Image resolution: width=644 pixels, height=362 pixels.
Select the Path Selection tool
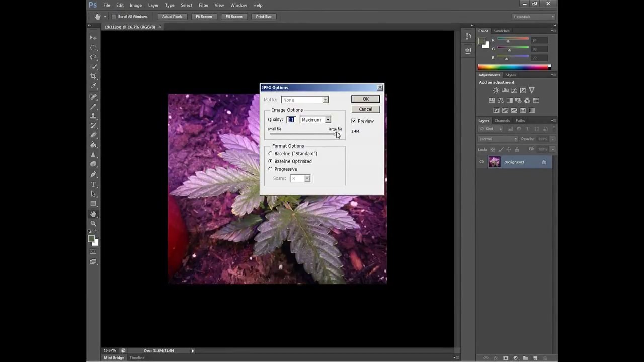(93, 194)
